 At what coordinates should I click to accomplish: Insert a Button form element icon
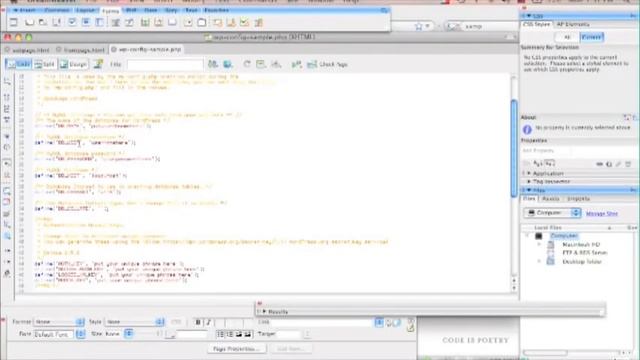pyautogui.click(x=173, y=22)
